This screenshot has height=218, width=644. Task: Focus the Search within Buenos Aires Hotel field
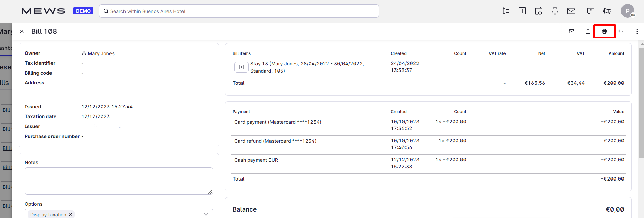click(239, 11)
